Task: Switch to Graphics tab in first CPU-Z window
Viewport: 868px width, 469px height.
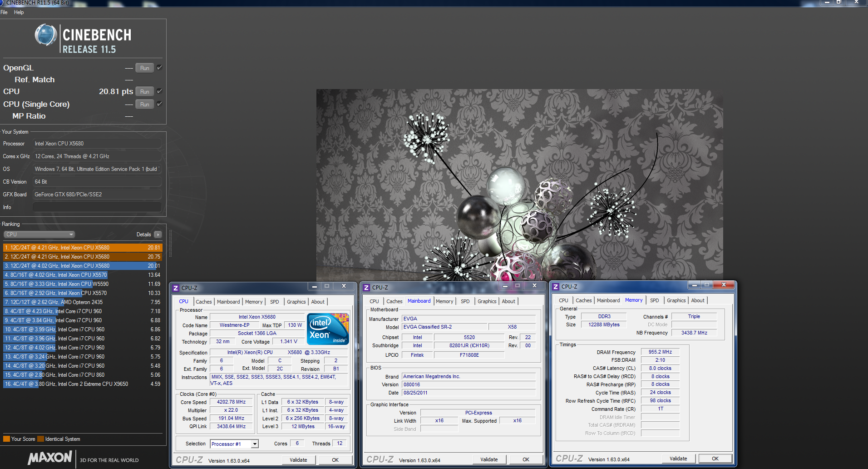Action: [x=296, y=302]
